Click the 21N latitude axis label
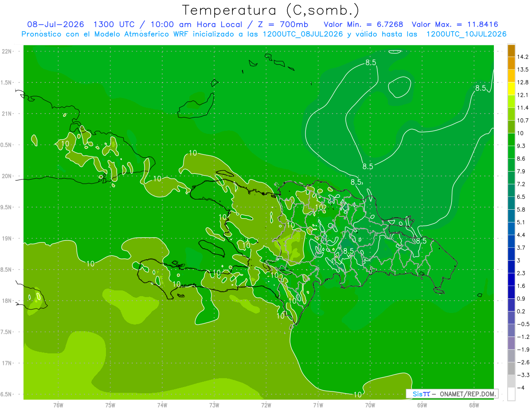Screen dimensions: 532x411 pyautogui.click(x=7, y=114)
